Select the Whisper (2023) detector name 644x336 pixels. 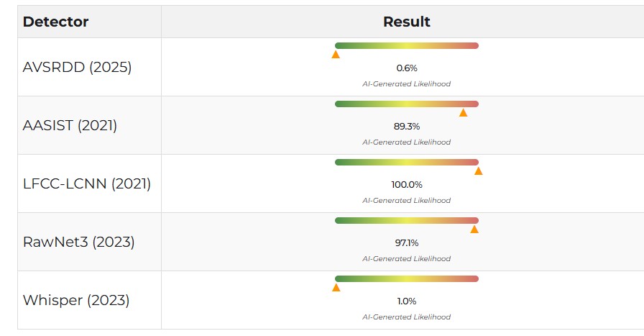76,300
